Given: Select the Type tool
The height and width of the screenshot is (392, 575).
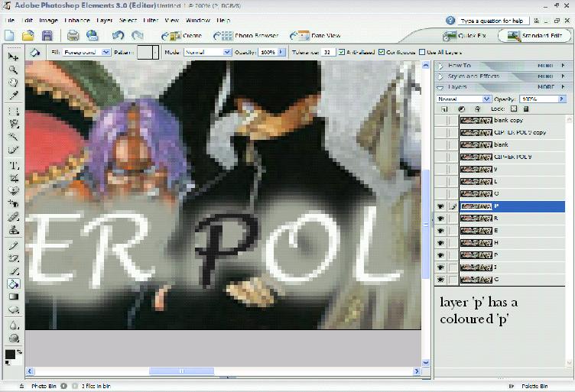Looking at the screenshot, I should click(x=14, y=166).
